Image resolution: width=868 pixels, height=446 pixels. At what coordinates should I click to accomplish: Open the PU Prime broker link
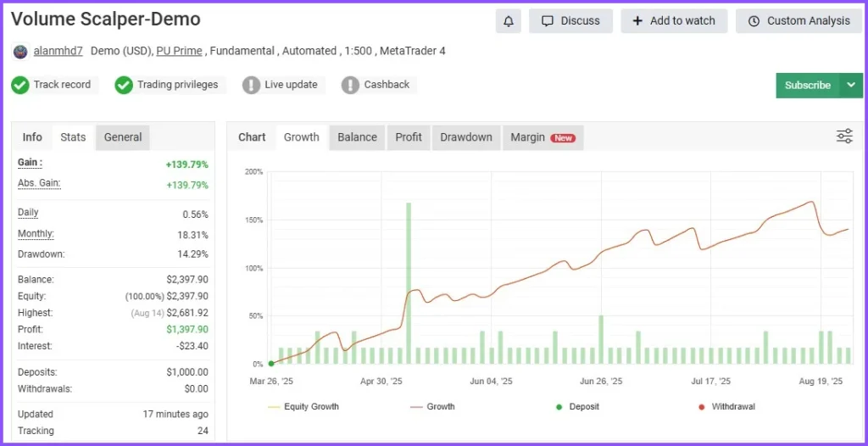[180, 51]
